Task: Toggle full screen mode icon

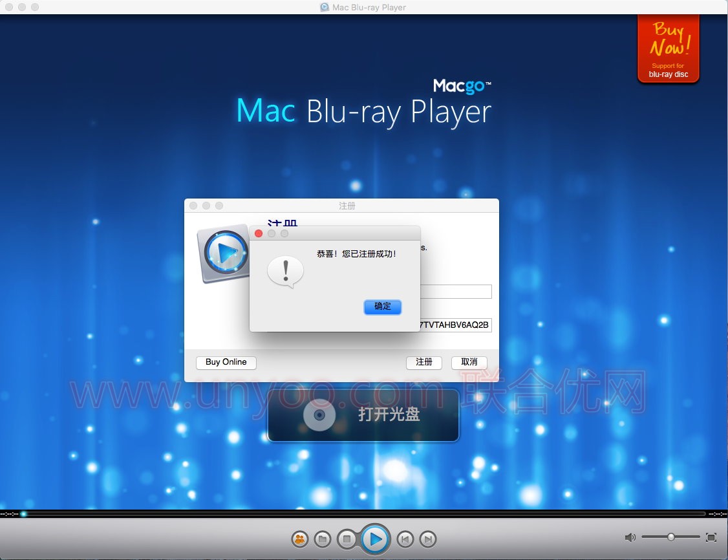Action: [x=711, y=537]
